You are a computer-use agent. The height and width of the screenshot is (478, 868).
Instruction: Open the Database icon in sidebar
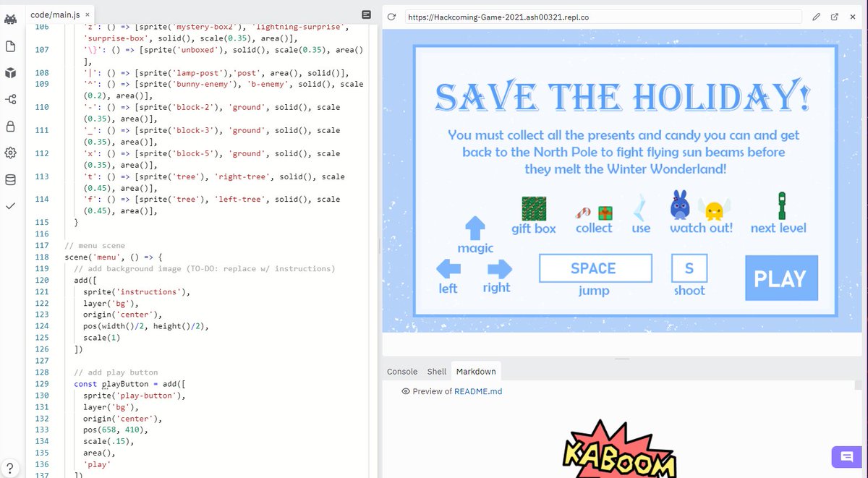tap(10, 179)
